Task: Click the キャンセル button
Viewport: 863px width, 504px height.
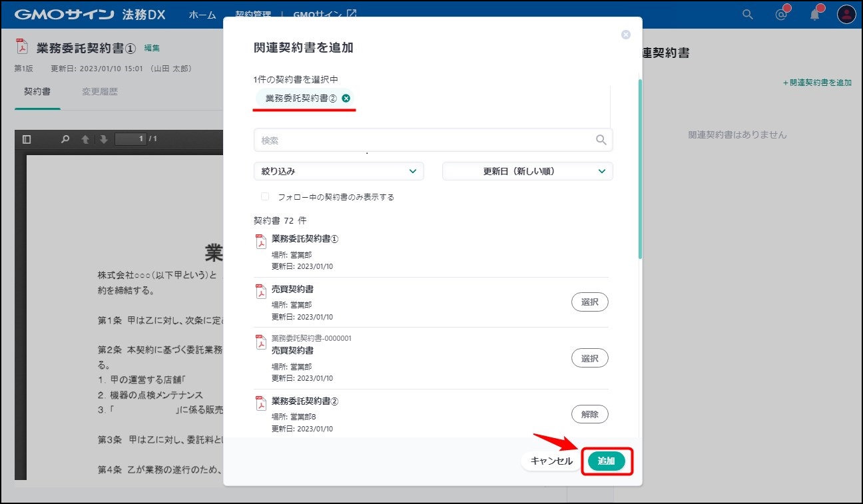Action: pyautogui.click(x=551, y=461)
